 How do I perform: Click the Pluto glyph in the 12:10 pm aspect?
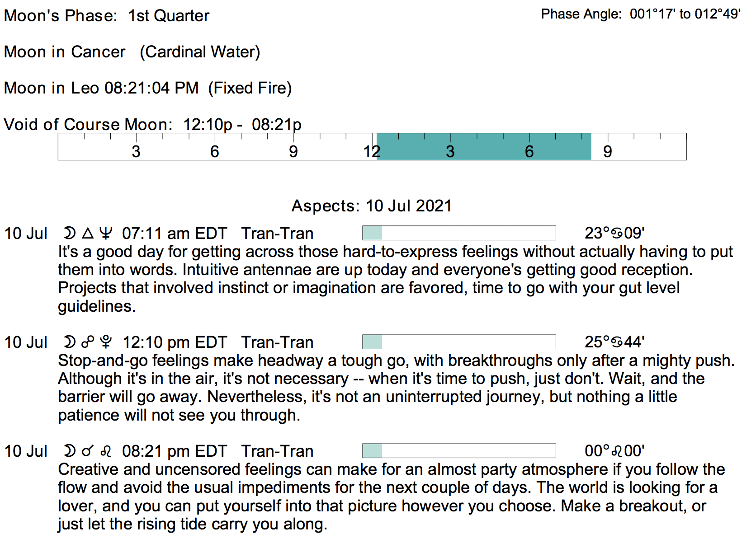coord(106,342)
